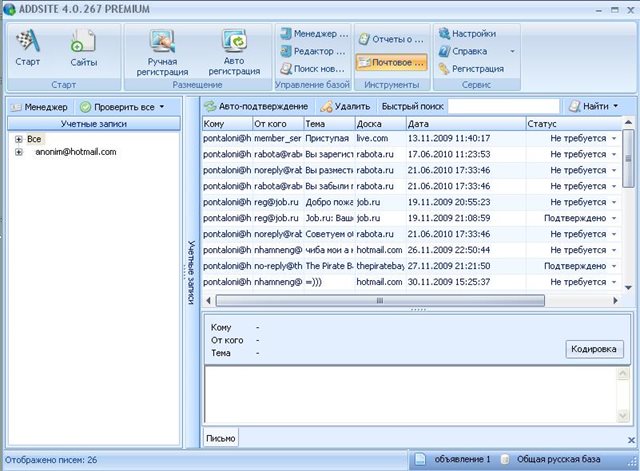Click the horizontal scroll left arrow
Screen dimensions: 640x471
(x=209, y=301)
